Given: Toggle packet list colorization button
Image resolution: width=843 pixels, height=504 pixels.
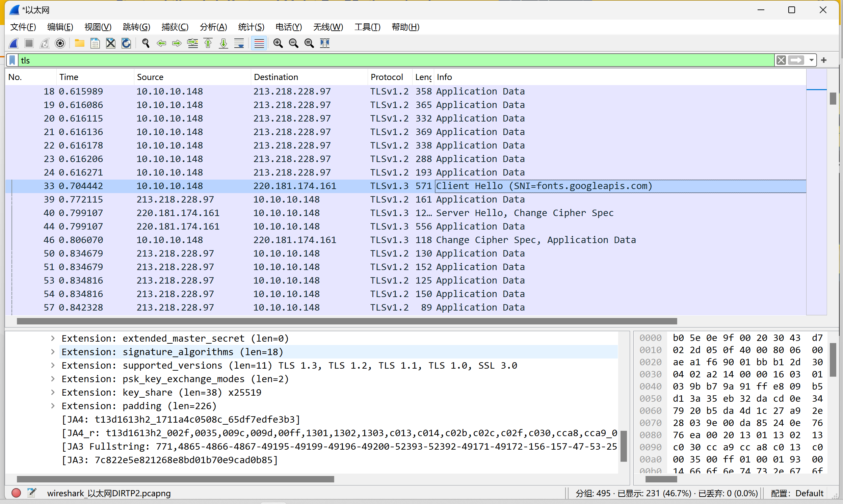Looking at the screenshot, I should click(259, 43).
